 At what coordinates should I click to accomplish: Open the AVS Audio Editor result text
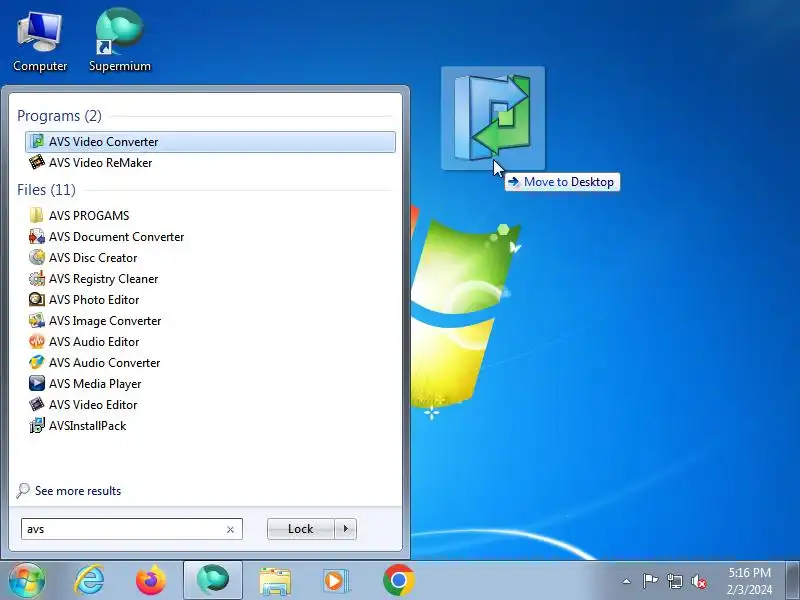pos(94,342)
